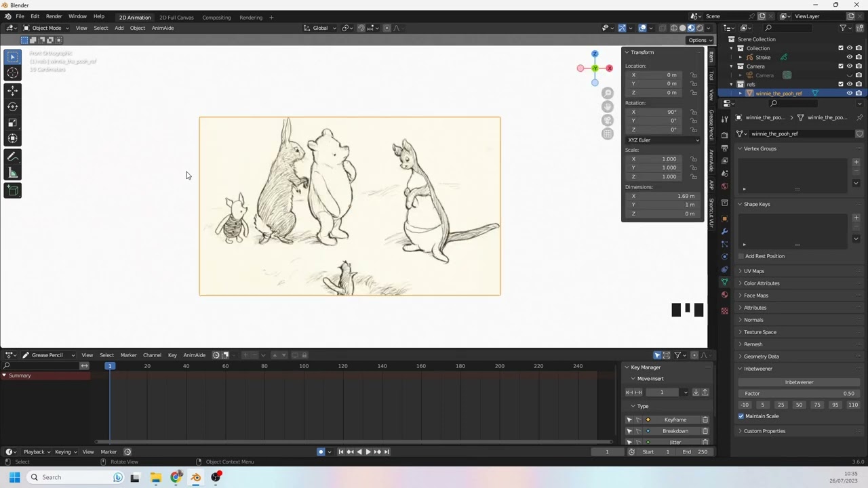
Task: Toggle lock on Rotation X
Action: [x=694, y=112]
